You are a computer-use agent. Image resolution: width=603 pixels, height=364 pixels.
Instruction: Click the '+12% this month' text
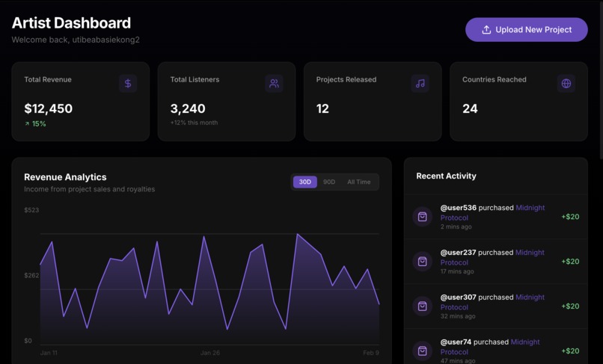click(194, 123)
